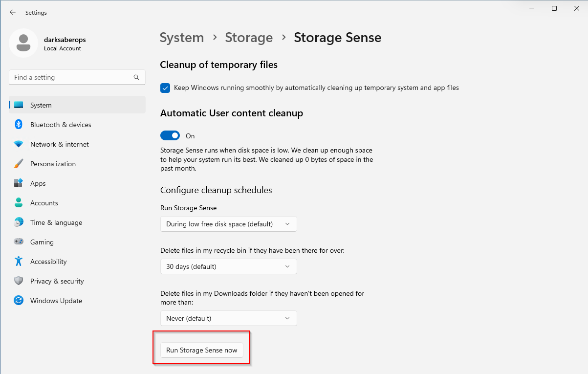Open Windows Update via its sidebar icon
The image size is (588, 374).
coord(18,301)
